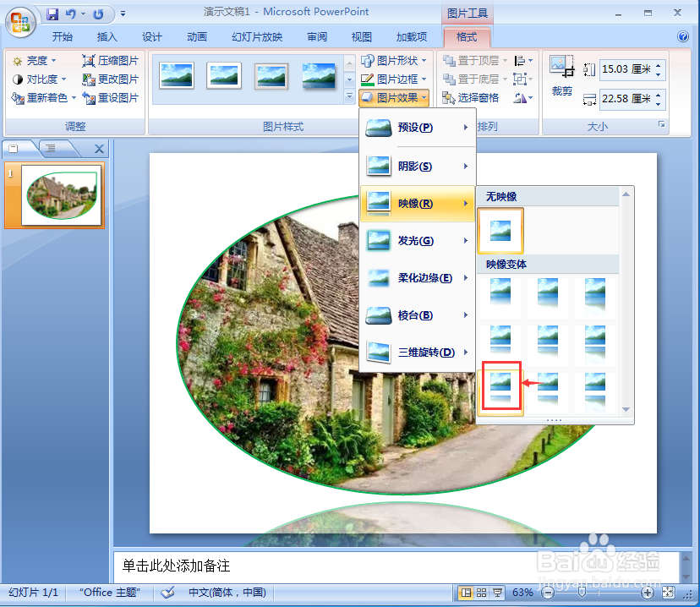
Task: Expand the picture styles gallery with More arrow
Action: pos(349,96)
